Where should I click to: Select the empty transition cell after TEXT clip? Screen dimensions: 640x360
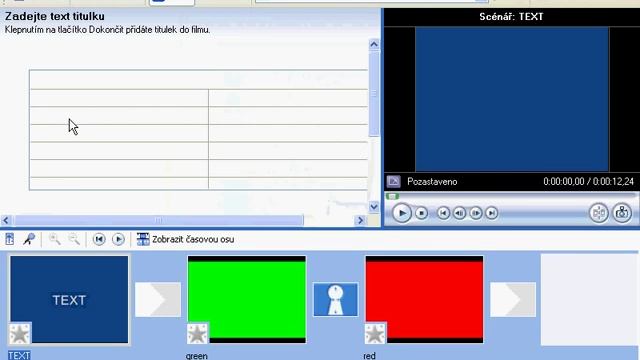(158, 300)
